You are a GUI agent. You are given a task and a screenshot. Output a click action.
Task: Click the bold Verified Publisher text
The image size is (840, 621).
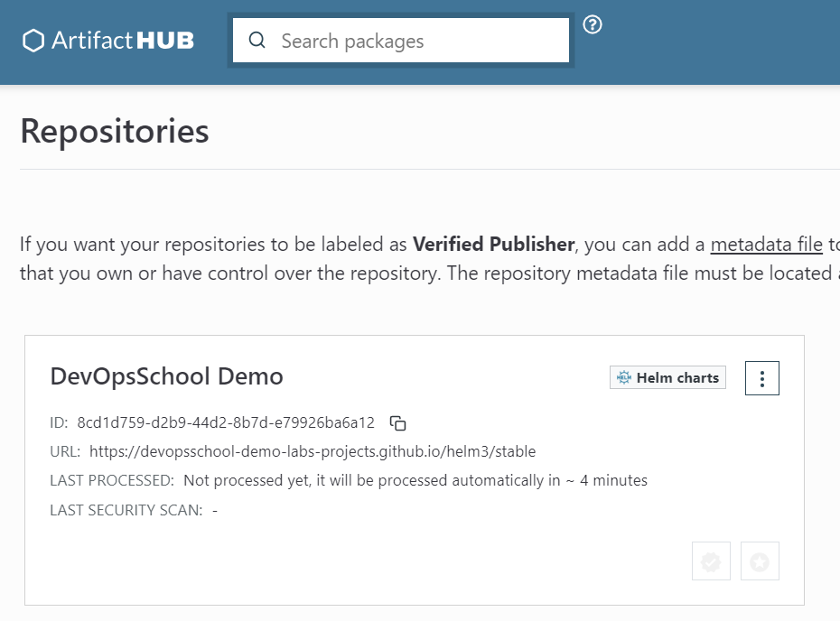pyautogui.click(x=493, y=244)
